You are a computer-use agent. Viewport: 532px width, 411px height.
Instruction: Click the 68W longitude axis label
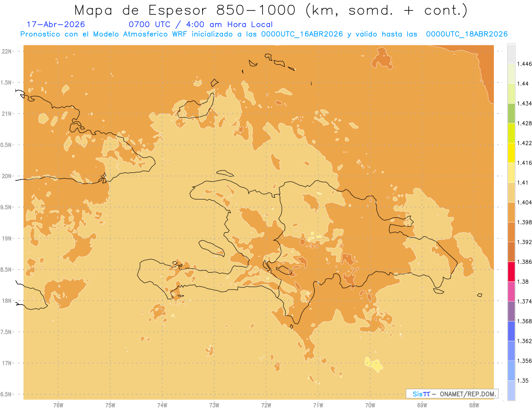(473, 405)
